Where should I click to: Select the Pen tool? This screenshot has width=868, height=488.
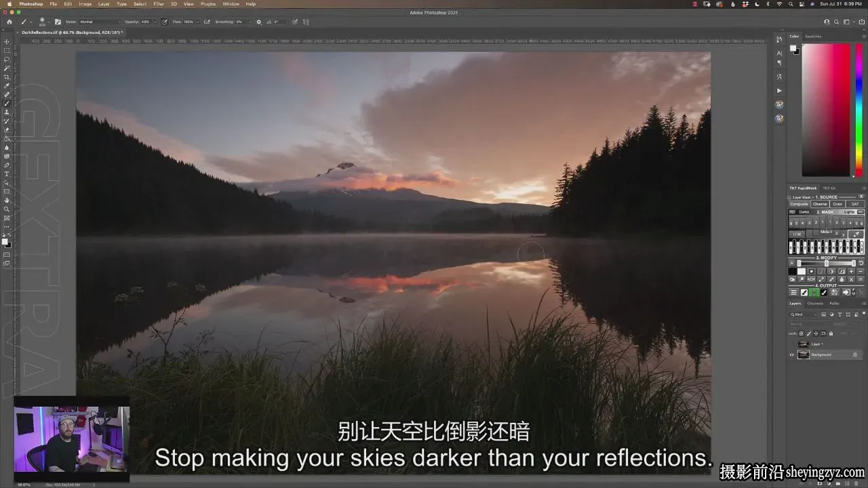7,165
